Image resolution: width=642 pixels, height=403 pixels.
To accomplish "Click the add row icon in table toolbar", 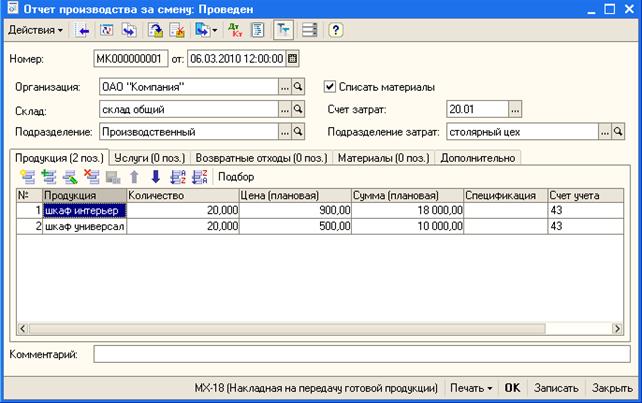I will (x=27, y=177).
